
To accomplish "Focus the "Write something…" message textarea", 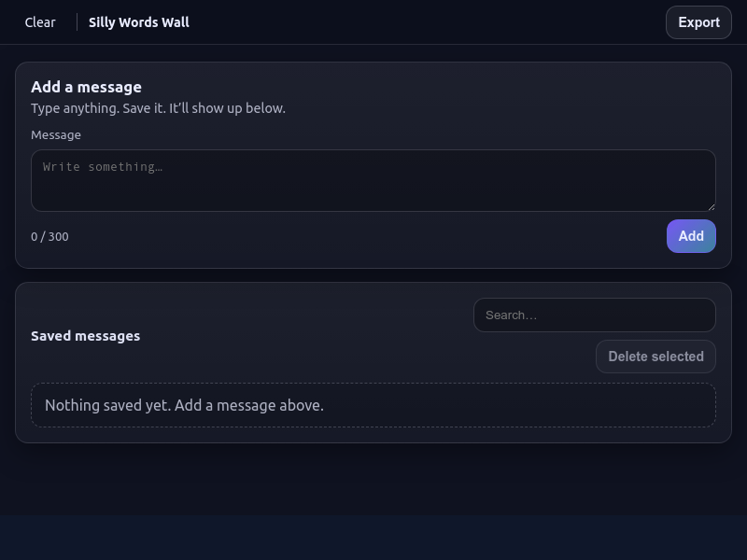I will pos(373,181).
